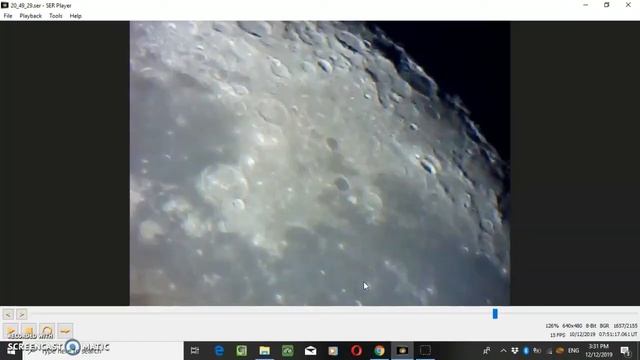
Task: Open the Help menu
Action: click(x=76, y=16)
